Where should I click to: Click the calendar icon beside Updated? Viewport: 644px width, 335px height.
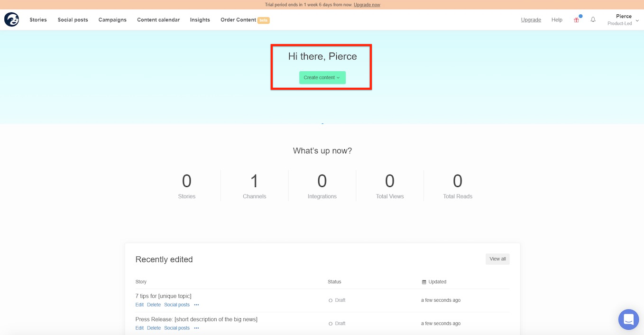click(x=423, y=281)
